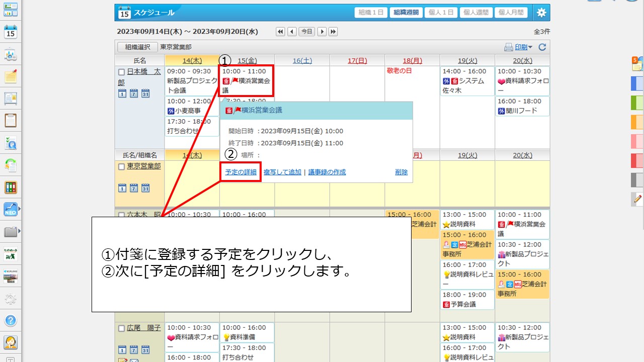Viewport: 644px width, 362px height.
Task: Switch to the 個人週間 view tab
Action: [476, 12]
